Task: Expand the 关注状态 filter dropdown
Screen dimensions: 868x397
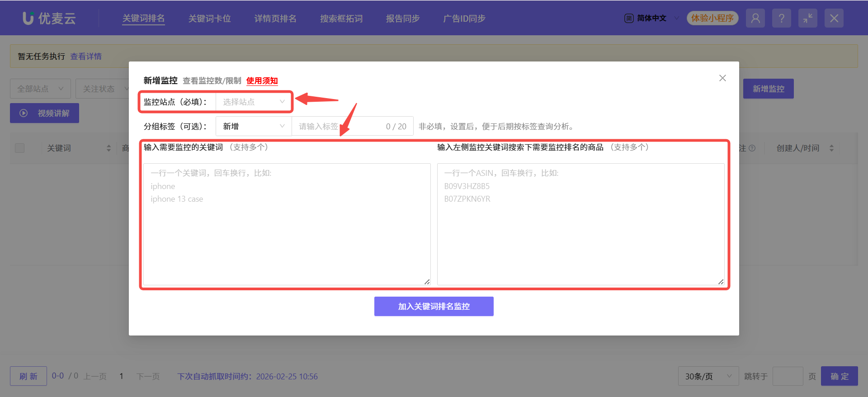Action: pos(103,89)
